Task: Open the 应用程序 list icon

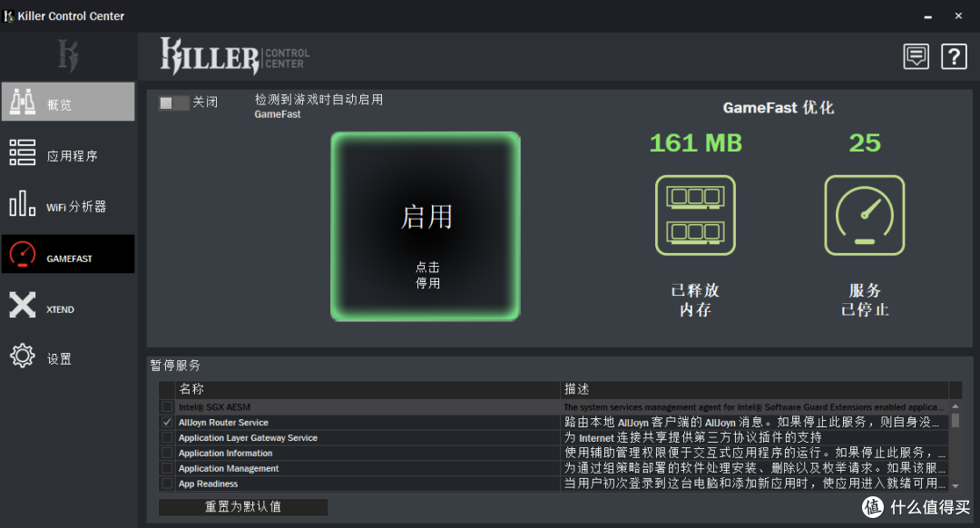Action: point(23,152)
